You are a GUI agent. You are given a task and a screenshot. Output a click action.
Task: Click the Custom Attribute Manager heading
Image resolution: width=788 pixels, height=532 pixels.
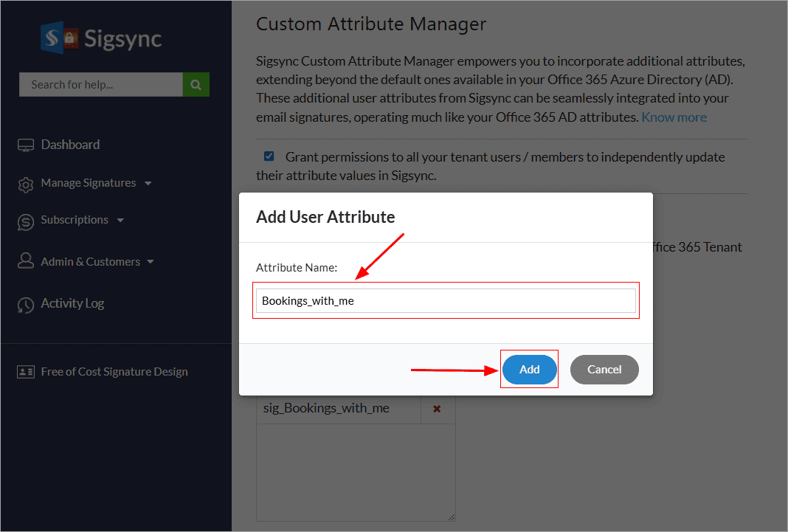(x=371, y=24)
